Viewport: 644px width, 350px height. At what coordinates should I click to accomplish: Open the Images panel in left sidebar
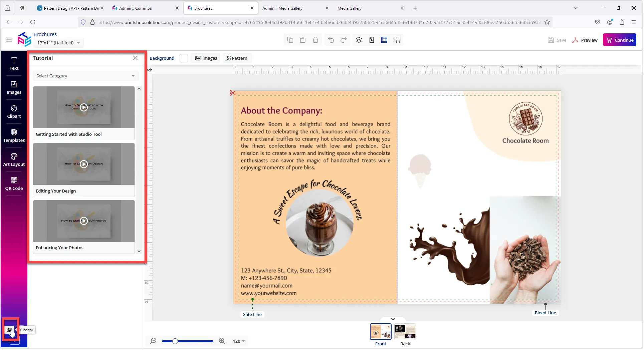(14, 87)
